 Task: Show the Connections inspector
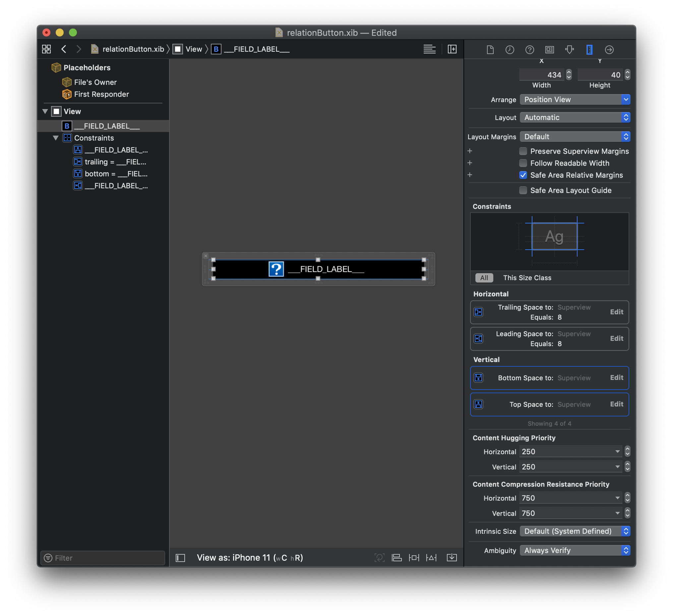pyautogui.click(x=609, y=50)
